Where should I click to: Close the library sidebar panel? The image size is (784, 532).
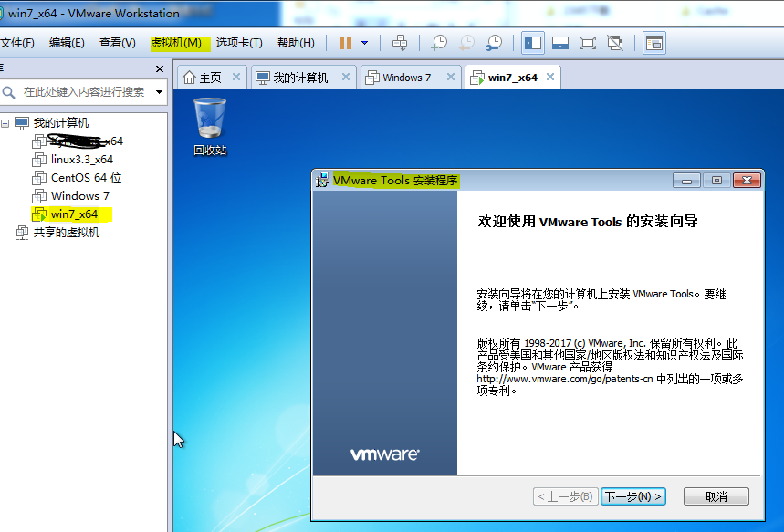pos(160,69)
